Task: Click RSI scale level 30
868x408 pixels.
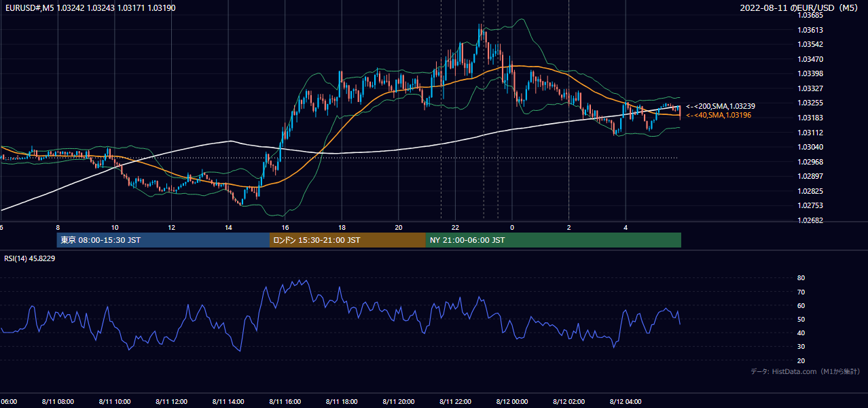Action: pyautogui.click(x=801, y=347)
